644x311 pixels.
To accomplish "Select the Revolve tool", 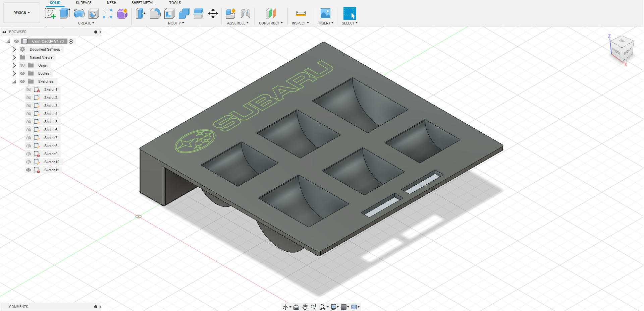I will click(x=79, y=13).
